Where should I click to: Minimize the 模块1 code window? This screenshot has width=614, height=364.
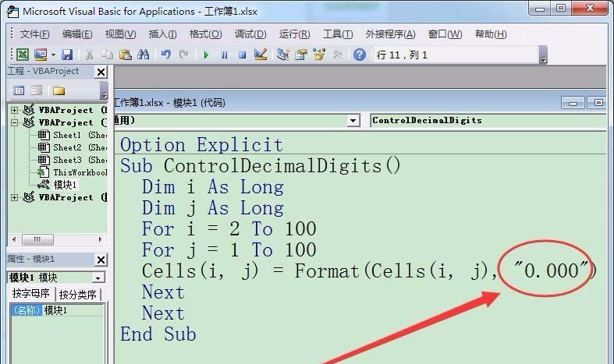[573, 103]
